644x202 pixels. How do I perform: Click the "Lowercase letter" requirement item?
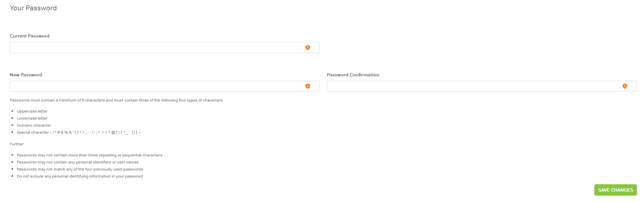32,118
